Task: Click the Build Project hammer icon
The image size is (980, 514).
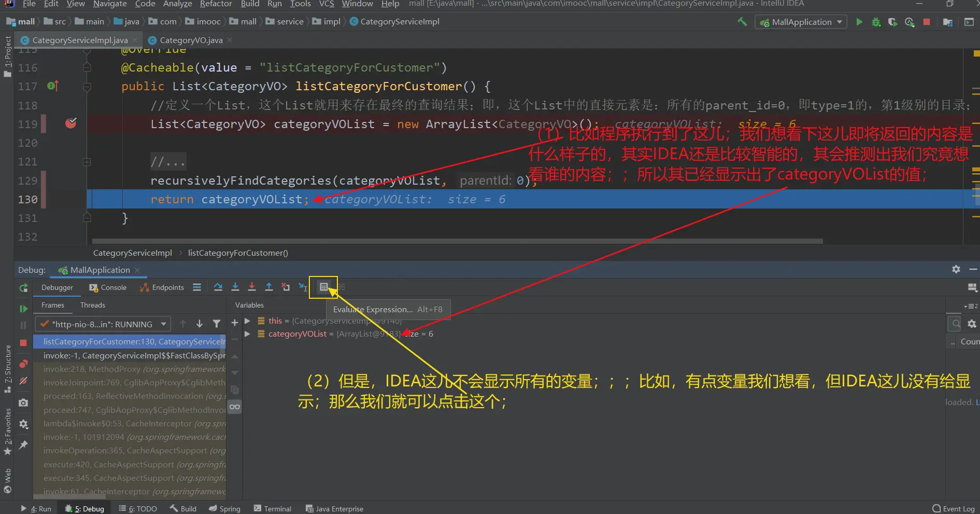Action: 742,22
